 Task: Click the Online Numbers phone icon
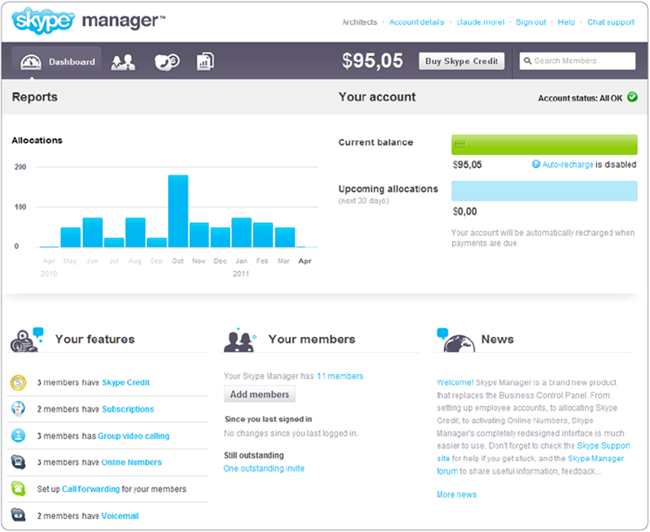18,462
